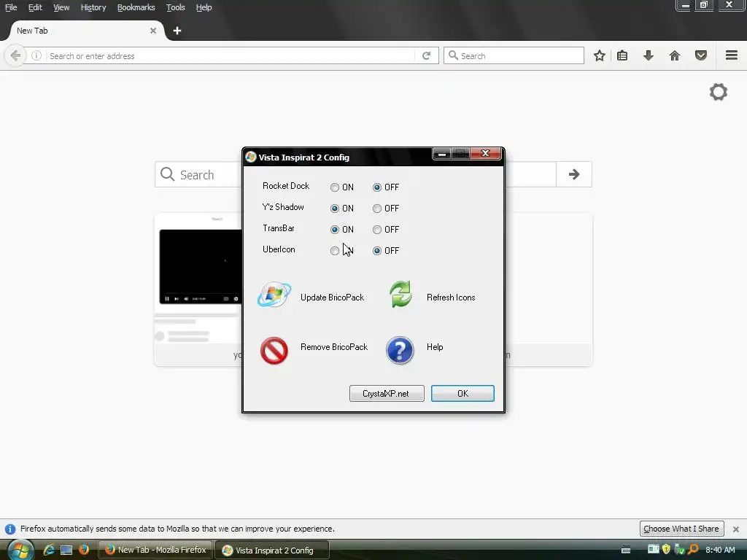Click the Help text label in config dialog
This screenshot has height=560, width=747.
pos(435,347)
